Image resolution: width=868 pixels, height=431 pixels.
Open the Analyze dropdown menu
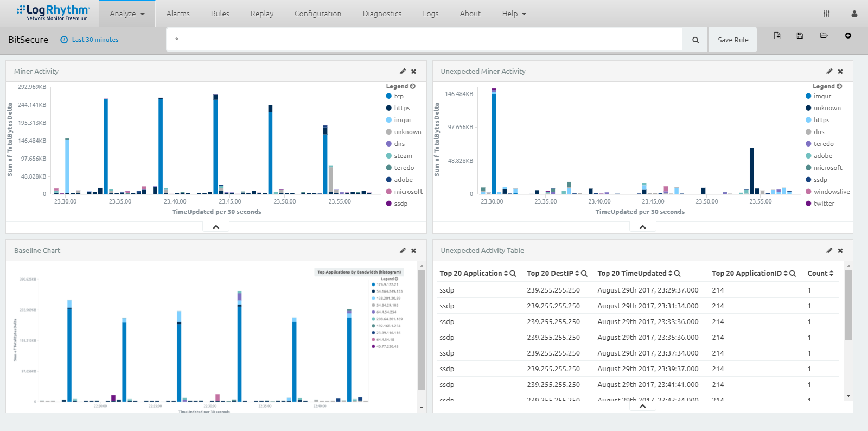[127, 14]
